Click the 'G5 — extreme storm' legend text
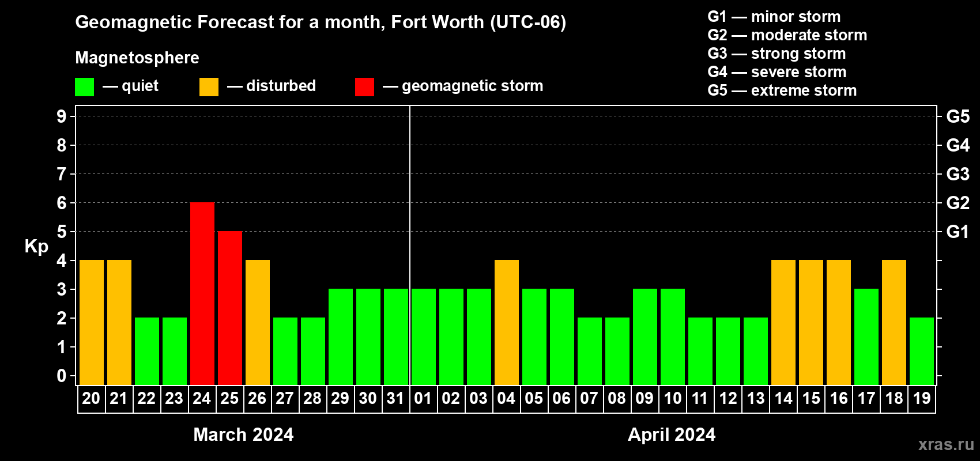 point(782,90)
